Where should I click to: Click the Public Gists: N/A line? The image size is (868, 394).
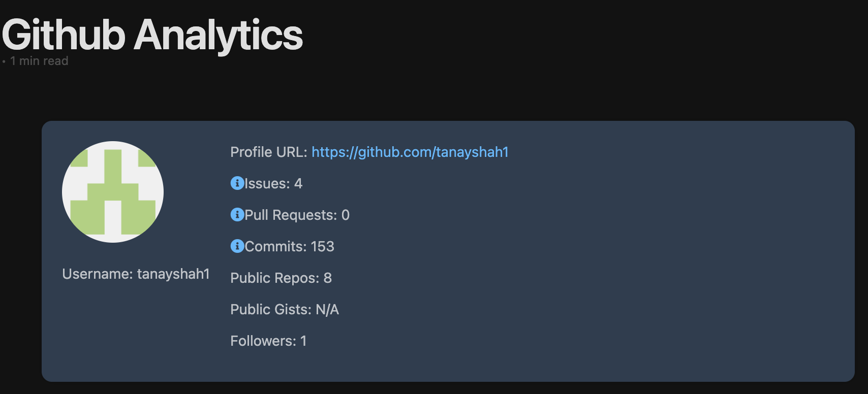click(x=284, y=310)
